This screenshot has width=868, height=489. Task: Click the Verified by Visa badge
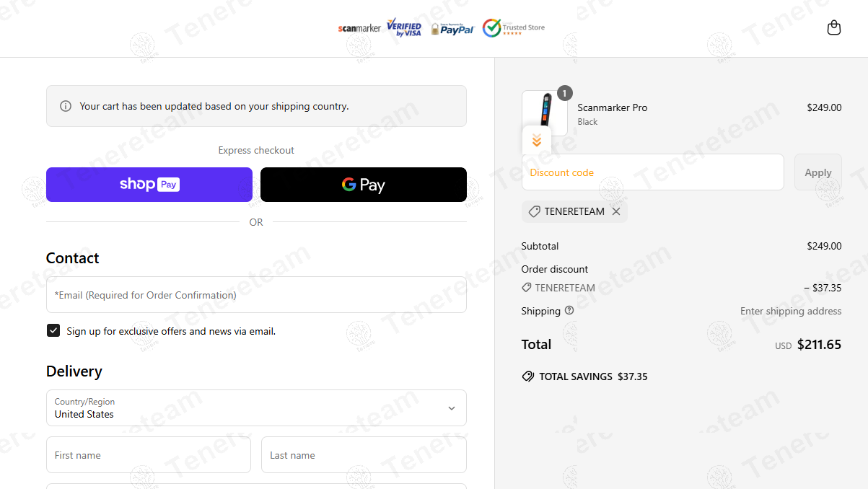coord(404,28)
